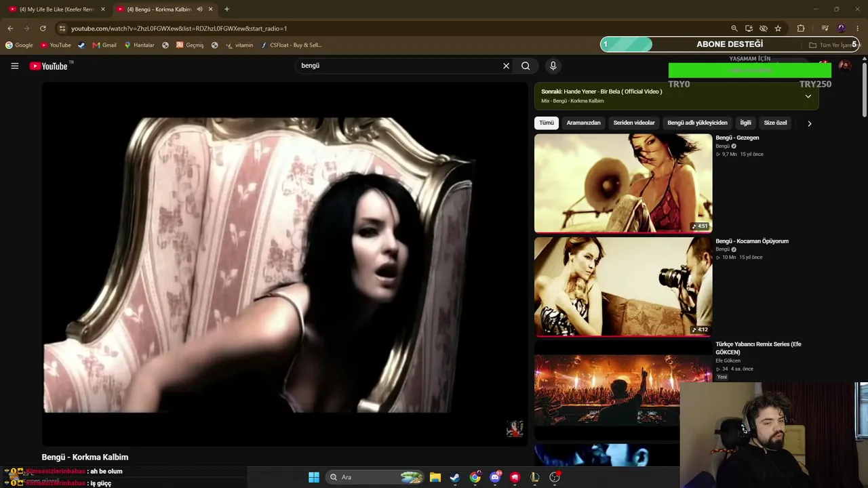Click the Bengü - Gezegen video title
868x488 pixels.
[x=737, y=138]
